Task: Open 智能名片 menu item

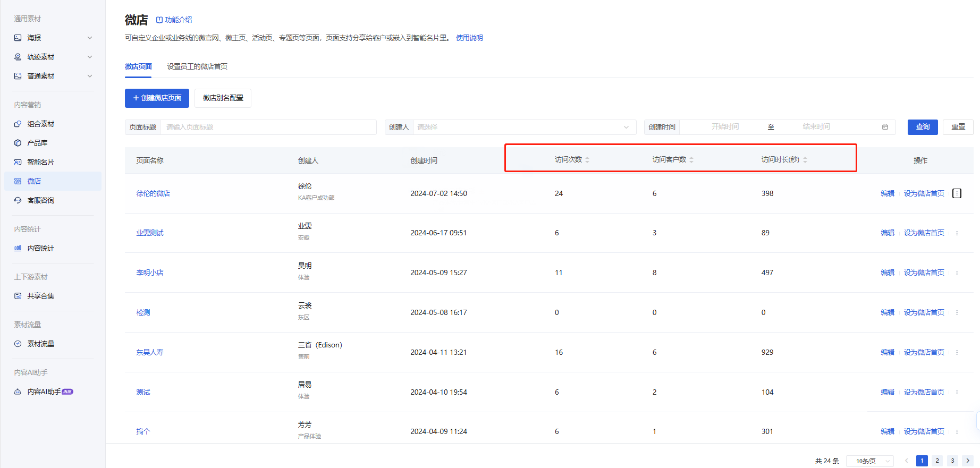Action: (53, 162)
